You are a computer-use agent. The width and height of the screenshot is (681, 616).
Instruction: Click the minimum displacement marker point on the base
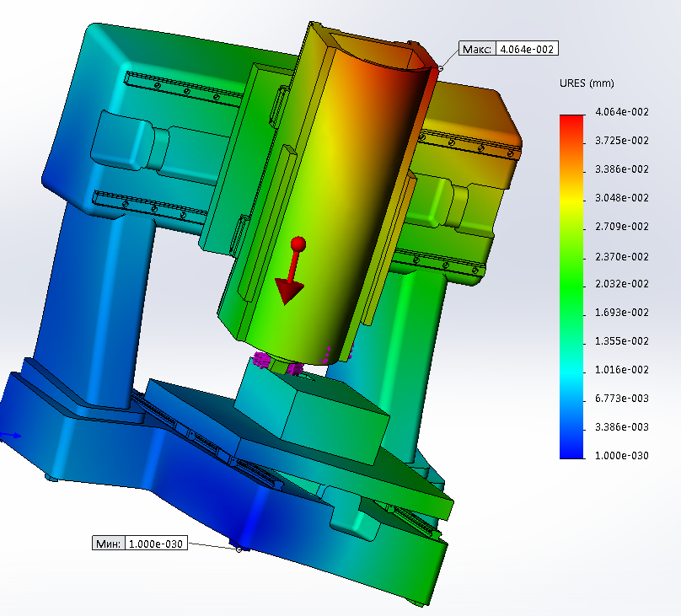(239, 549)
